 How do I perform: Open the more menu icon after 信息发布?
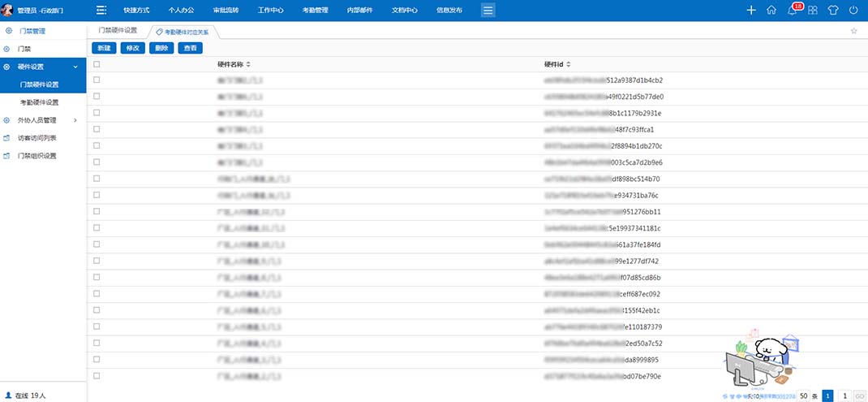point(488,11)
